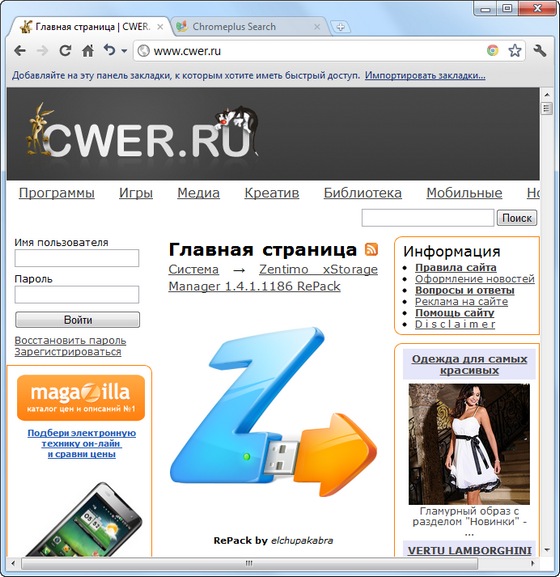Click the white dress woman ad image
The width and height of the screenshot is (560, 577).
coord(469,444)
